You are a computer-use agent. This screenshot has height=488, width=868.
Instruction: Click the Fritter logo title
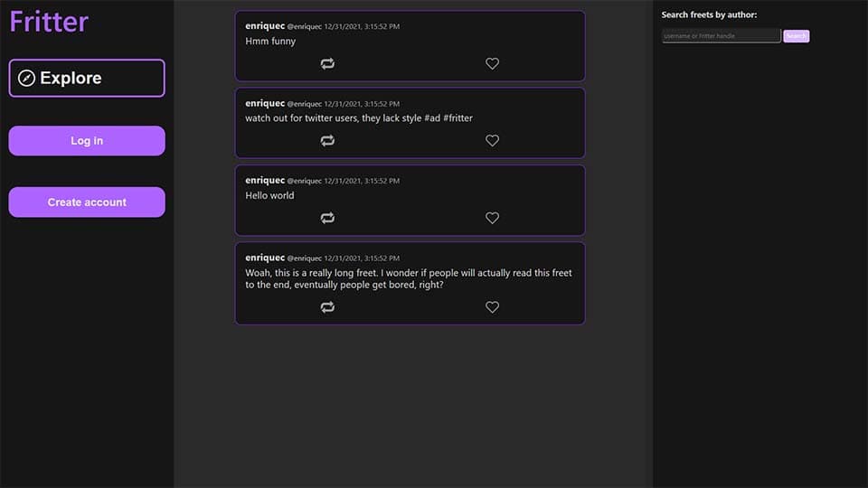(x=49, y=22)
